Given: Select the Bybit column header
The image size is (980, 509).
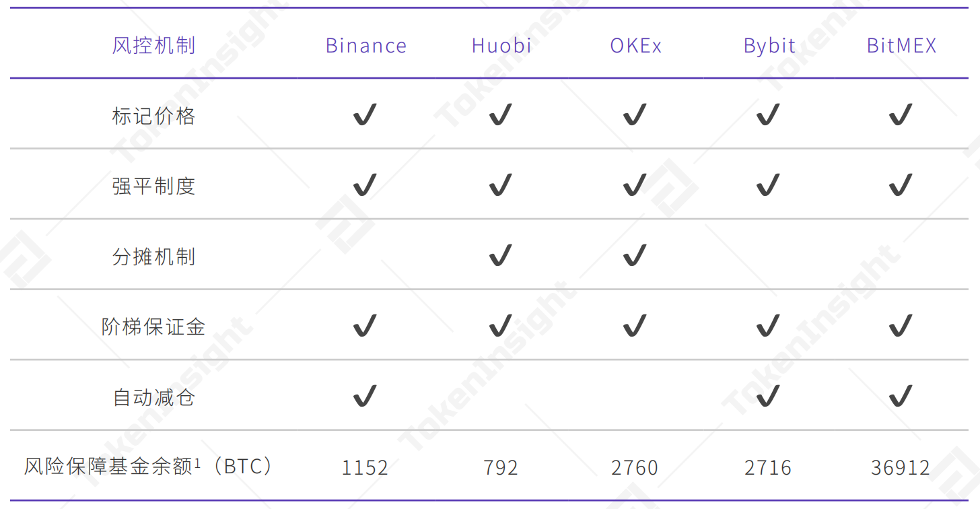Looking at the screenshot, I should click(x=769, y=46).
